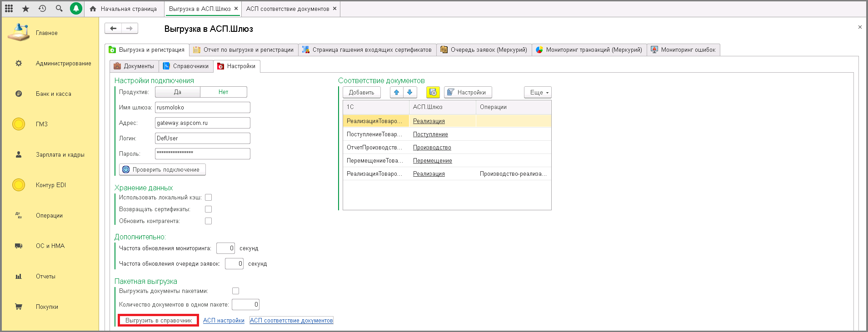Move the row down with blue arrow

[410, 93]
